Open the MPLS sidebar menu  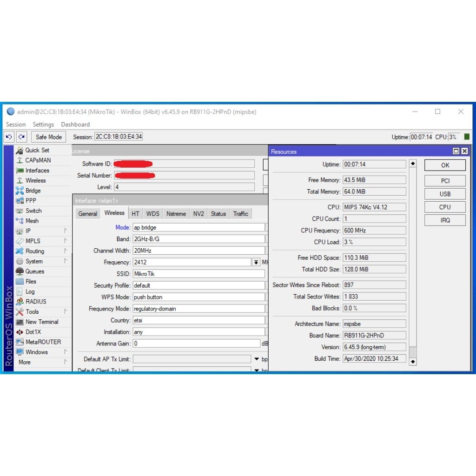click(42, 241)
